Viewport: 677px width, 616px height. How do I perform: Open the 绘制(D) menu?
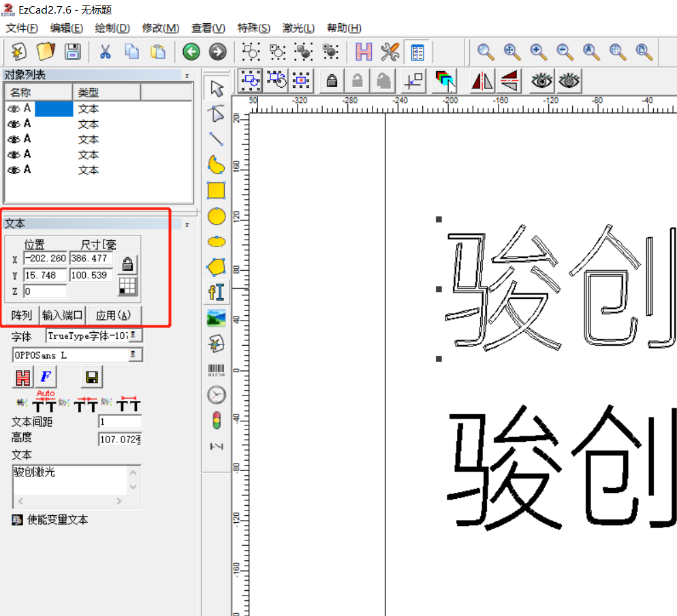[112, 28]
